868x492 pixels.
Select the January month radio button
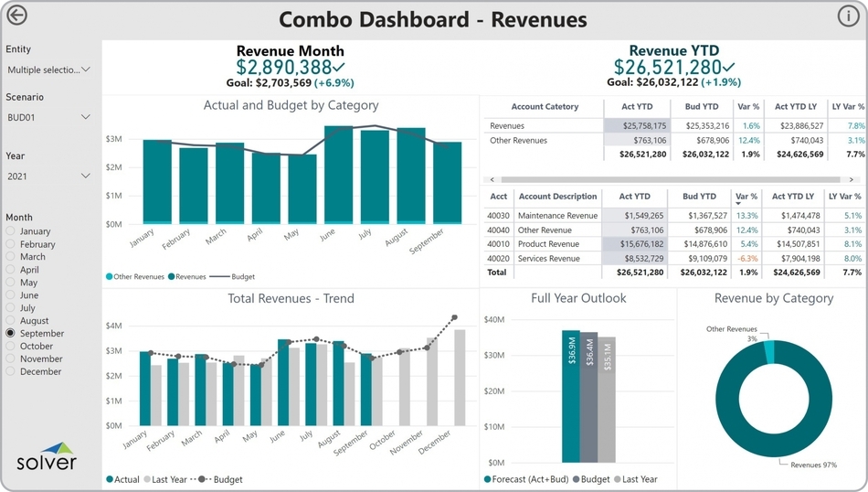[x=11, y=232]
